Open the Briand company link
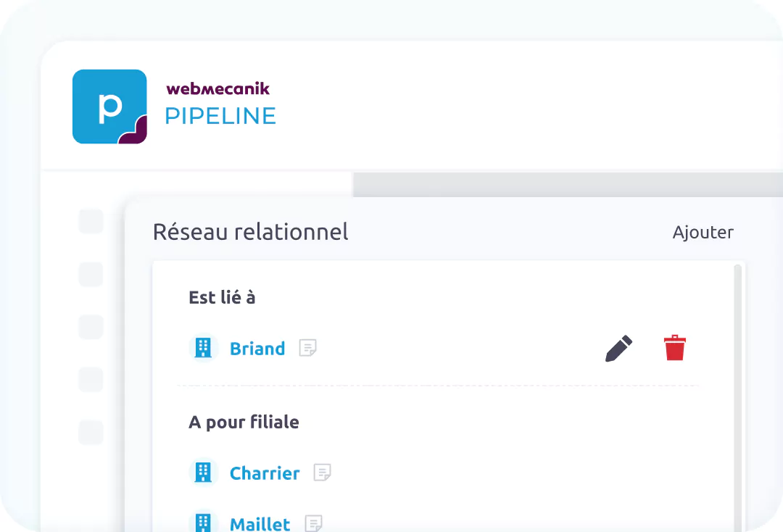This screenshot has width=783, height=532. pyautogui.click(x=257, y=348)
